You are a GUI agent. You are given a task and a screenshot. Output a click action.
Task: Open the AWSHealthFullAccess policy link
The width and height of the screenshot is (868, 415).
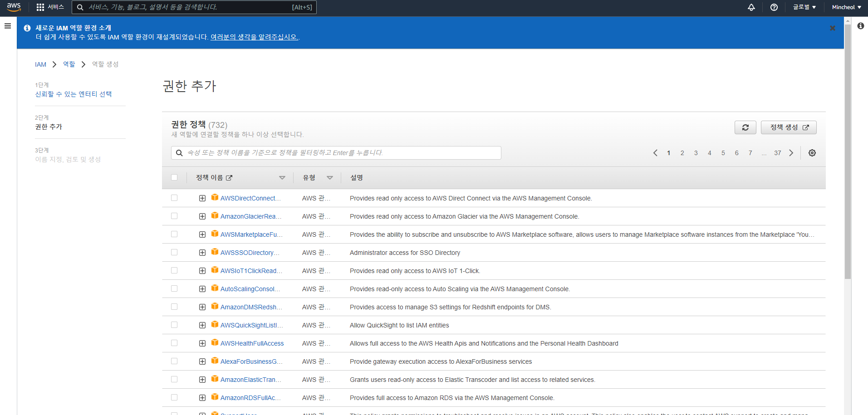[x=252, y=343]
